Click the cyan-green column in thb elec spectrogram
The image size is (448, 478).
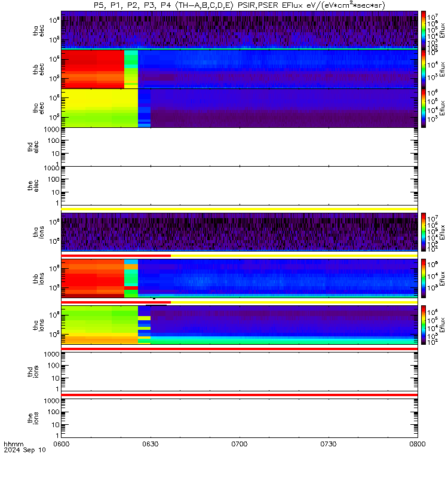tap(131, 69)
